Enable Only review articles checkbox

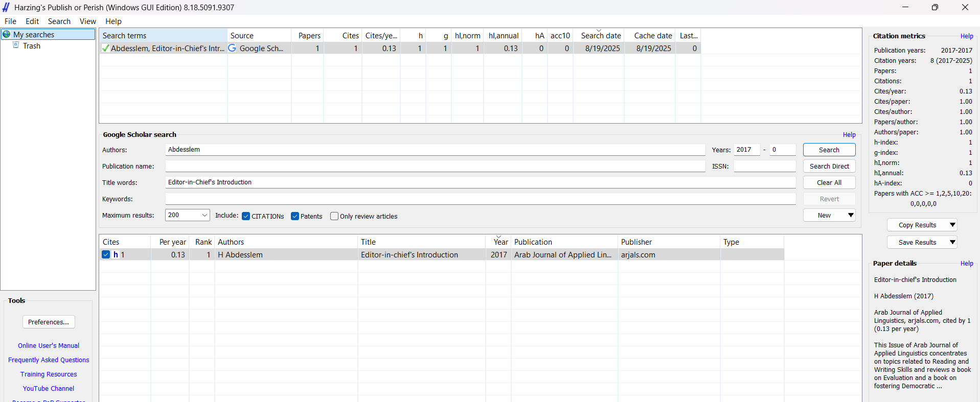pos(334,216)
